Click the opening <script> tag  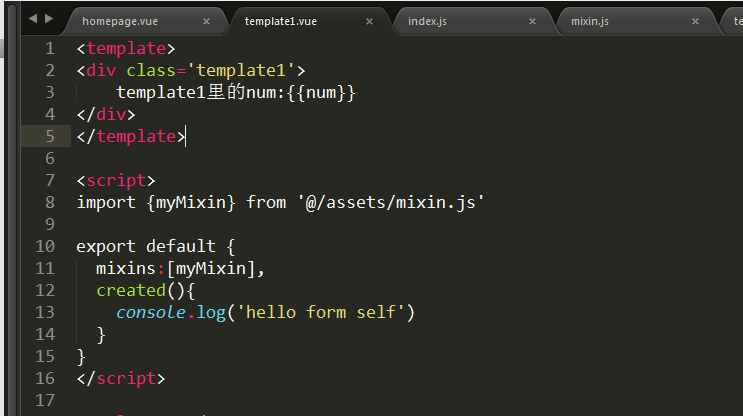pyautogui.click(x=116, y=181)
